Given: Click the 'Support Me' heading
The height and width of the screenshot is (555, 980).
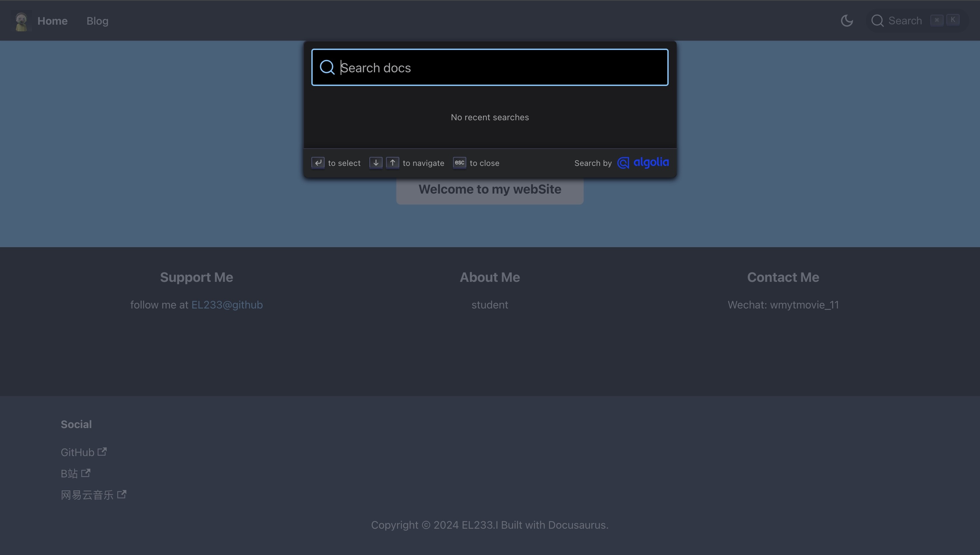Looking at the screenshot, I should [x=196, y=277].
